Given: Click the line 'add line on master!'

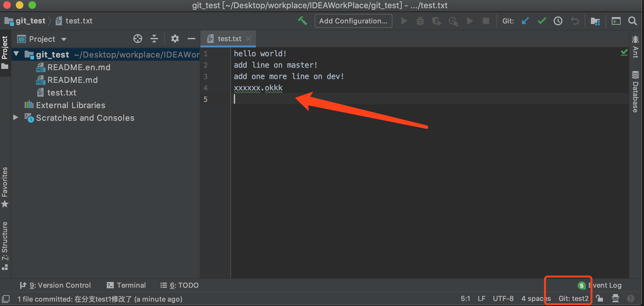Looking at the screenshot, I should (x=276, y=65).
